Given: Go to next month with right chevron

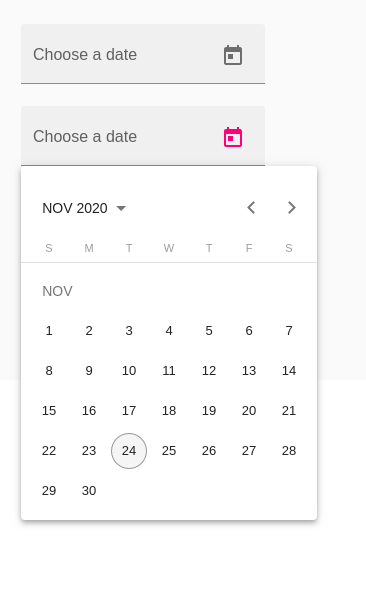Looking at the screenshot, I should (x=291, y=208).
